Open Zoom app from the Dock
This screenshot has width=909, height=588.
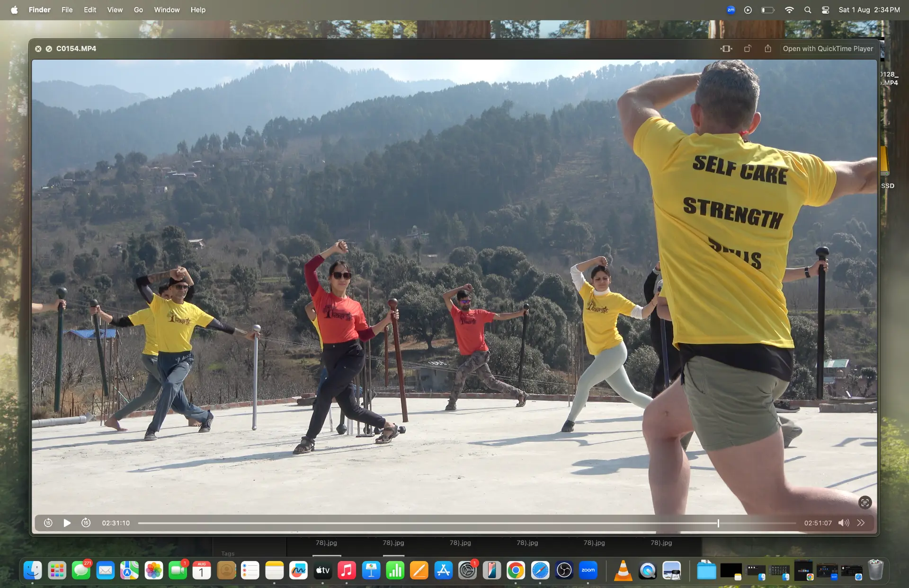tap(588, 570)
